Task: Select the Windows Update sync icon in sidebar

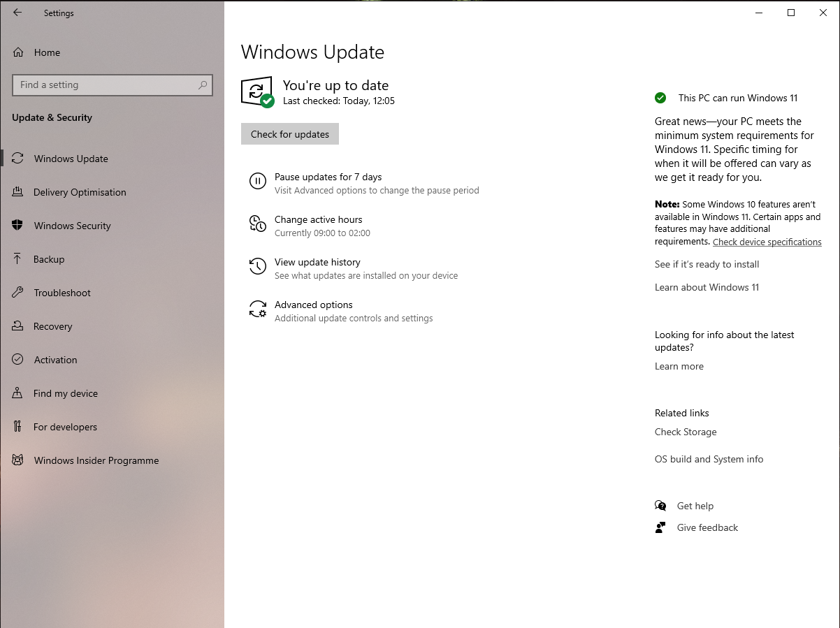Action: coord(18,159)
